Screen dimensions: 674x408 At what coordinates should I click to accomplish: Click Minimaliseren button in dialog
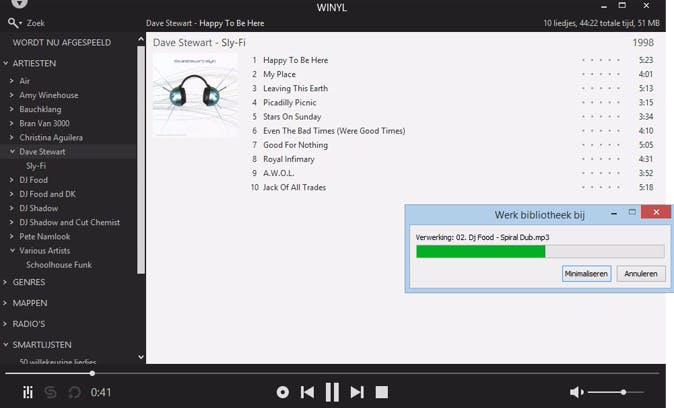coord(586,273)
